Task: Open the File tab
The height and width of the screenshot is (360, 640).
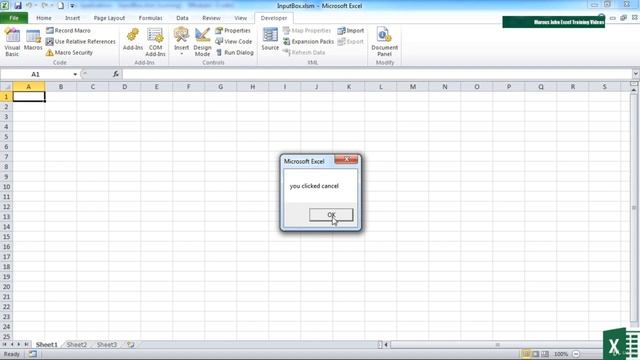Action: click(14, 18)
